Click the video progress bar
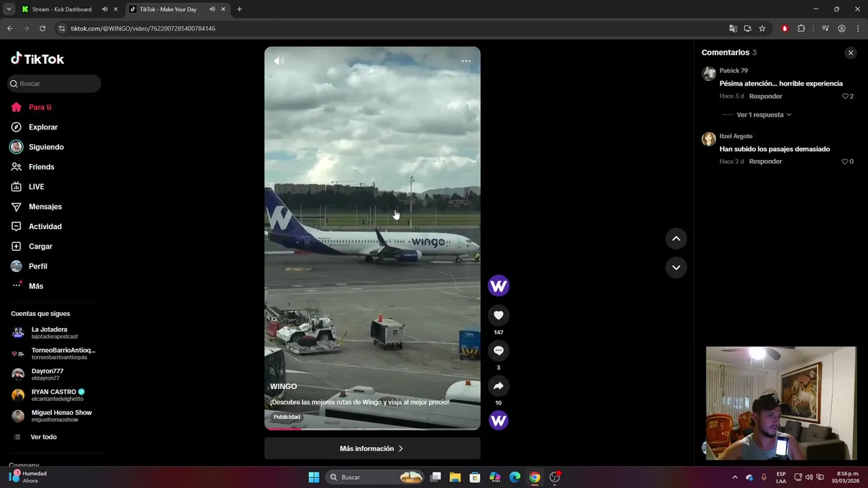The height and width of the screenshot is (488, 868). pyautogui.click(x=372, y=428)
